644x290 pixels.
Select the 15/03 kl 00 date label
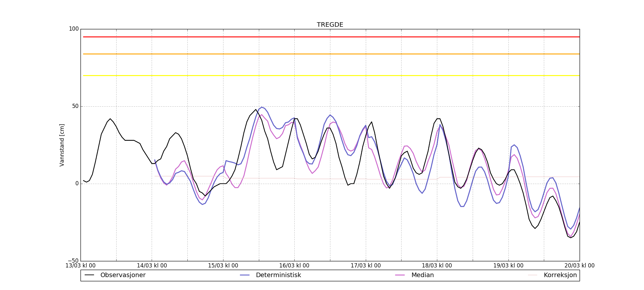coord(223,266)
